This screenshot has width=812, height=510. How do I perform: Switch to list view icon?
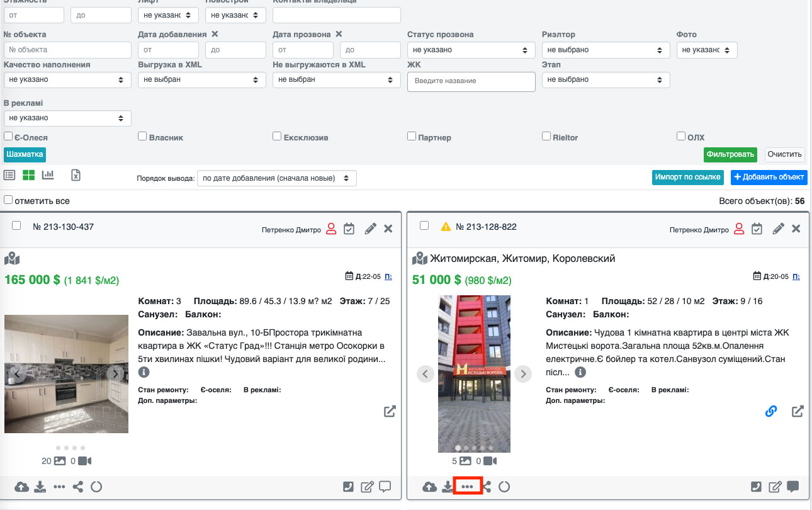click(x=9, y=176)
